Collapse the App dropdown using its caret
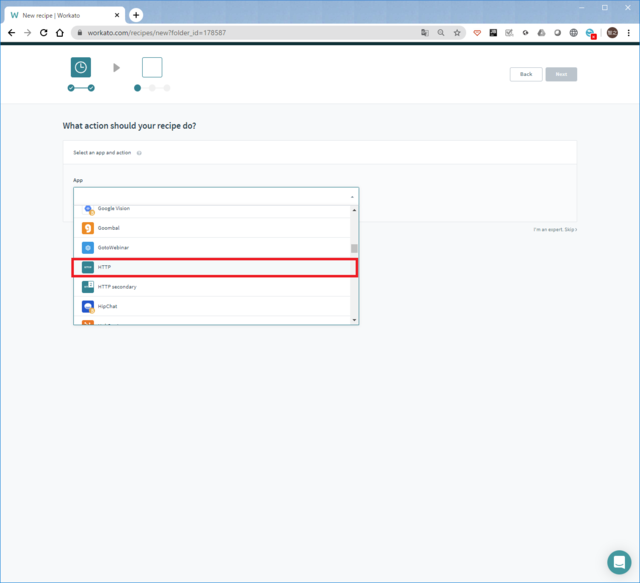This screenshot has height=583, width=640. 352,197
